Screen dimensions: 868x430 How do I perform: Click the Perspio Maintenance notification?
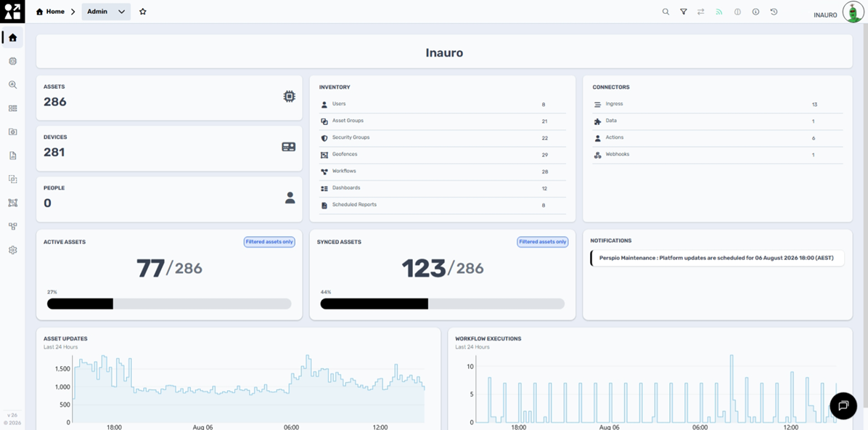click(x=718, y=259)
